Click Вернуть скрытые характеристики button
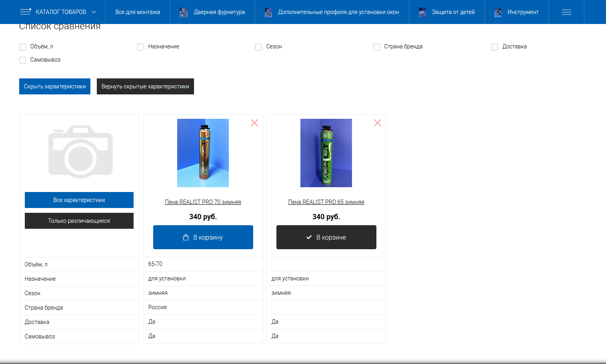Viewport: 606px width, 364px height. (x=145, y=86)
